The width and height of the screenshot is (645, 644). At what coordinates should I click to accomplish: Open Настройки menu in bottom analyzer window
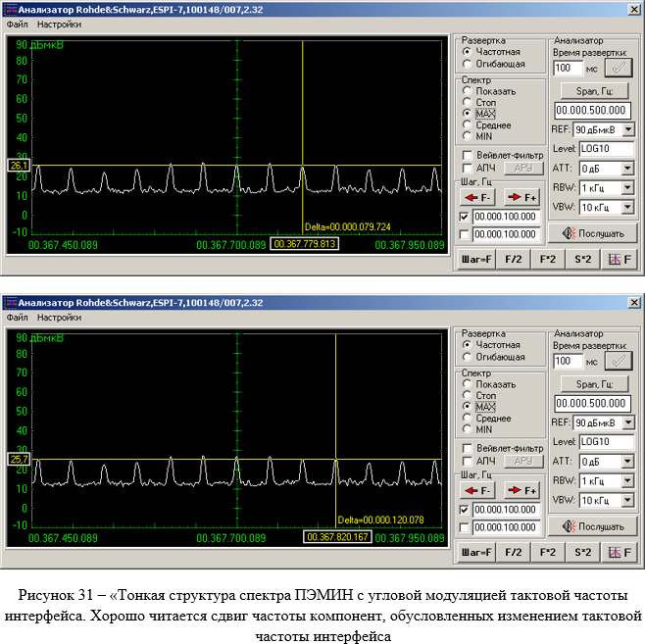[59, 318]
